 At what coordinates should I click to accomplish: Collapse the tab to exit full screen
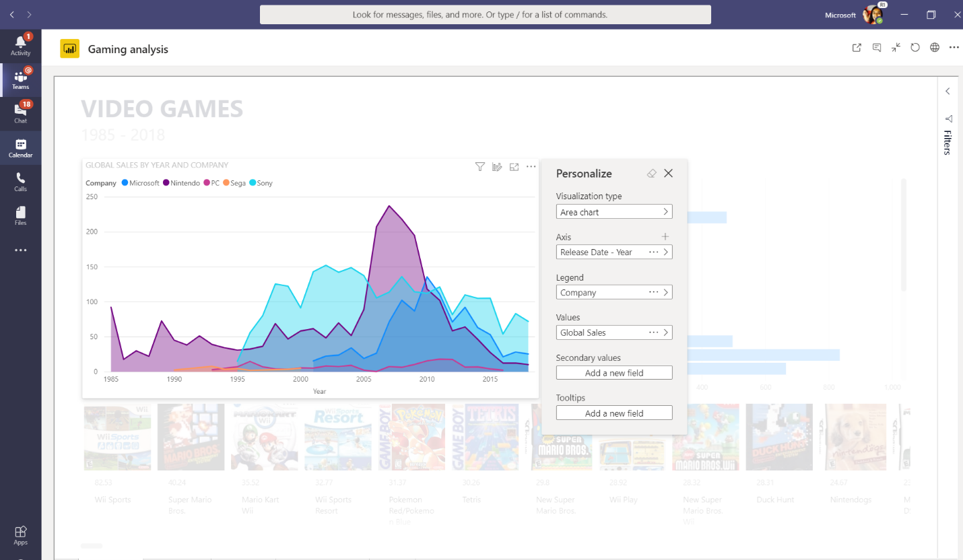click(x=896, y=48)
